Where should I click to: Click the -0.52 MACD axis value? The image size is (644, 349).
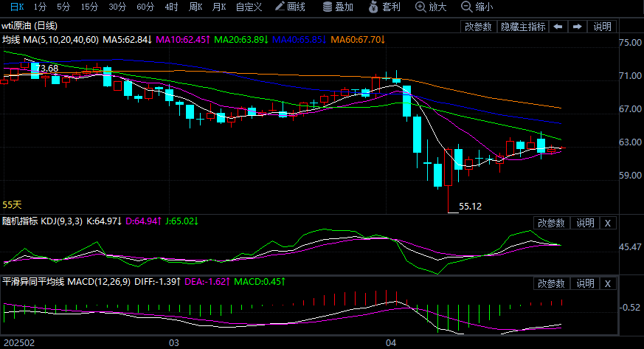(x=630, y=308)
